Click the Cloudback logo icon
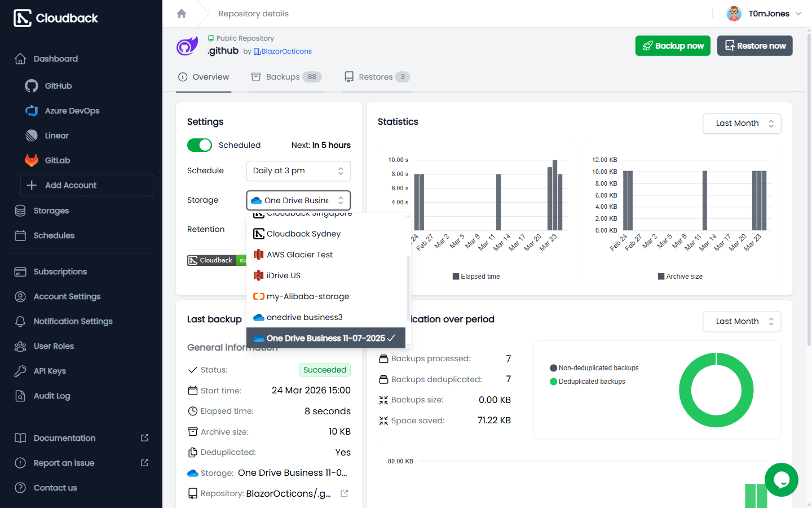Image resolution: width=812 pixels, height=508 pixels. [23, 18]
